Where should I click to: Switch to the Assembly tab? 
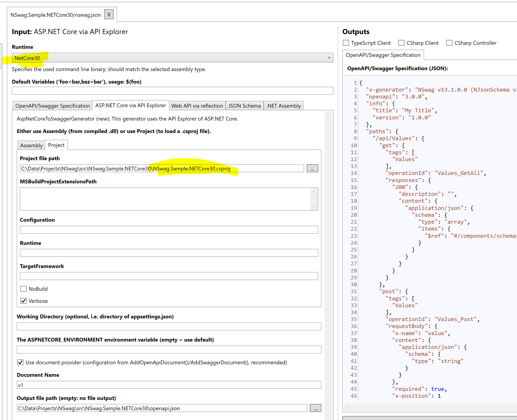(x=31, y=145)
